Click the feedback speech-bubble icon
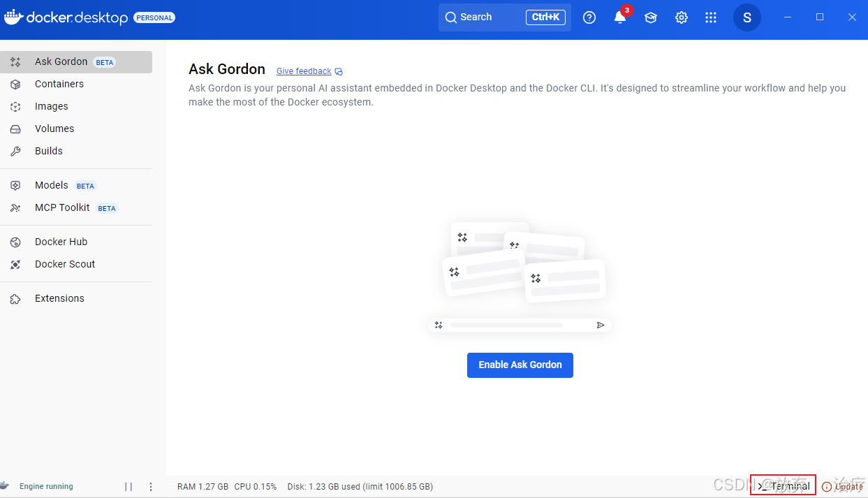 tap(339, 71)
